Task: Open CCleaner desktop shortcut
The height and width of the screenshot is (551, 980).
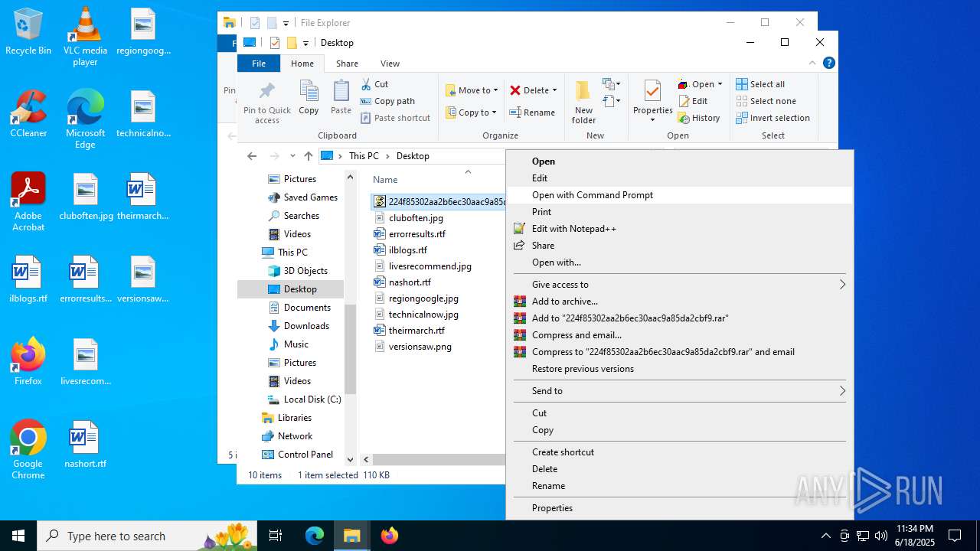Action: (x=28, y=113)
